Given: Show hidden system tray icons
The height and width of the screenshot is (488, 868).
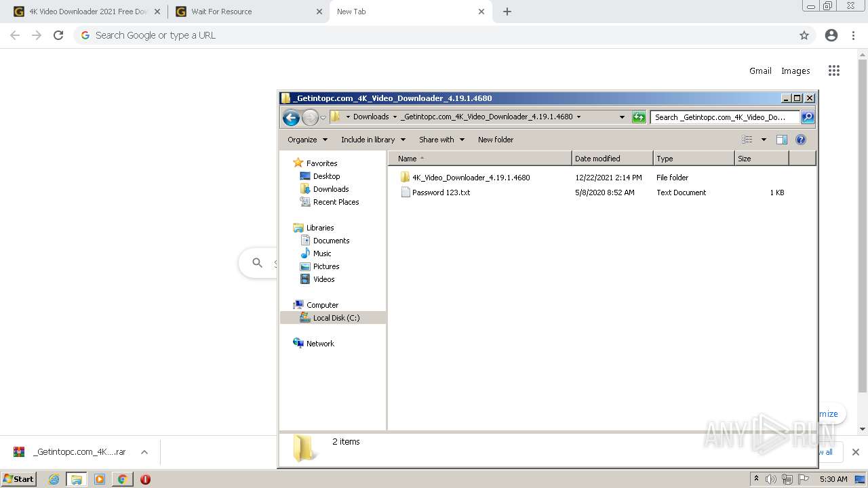Looking at the screenshot, I should click(x=757, y=479).
